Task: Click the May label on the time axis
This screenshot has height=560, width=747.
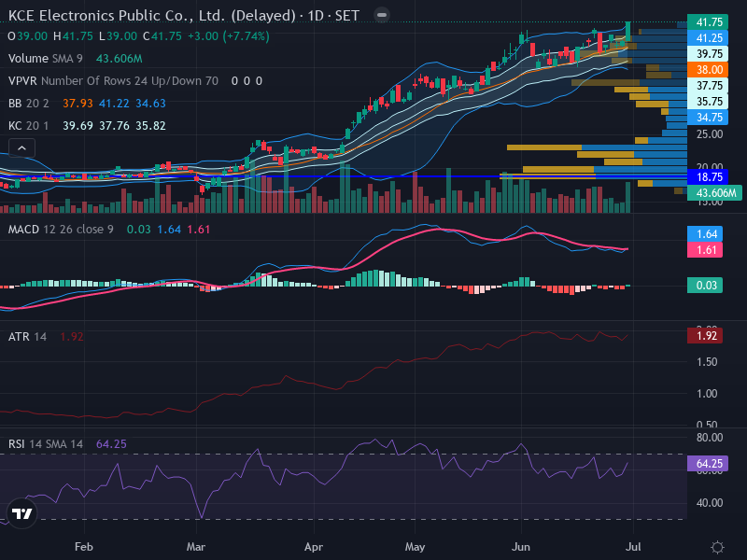Action: (415, 547)
